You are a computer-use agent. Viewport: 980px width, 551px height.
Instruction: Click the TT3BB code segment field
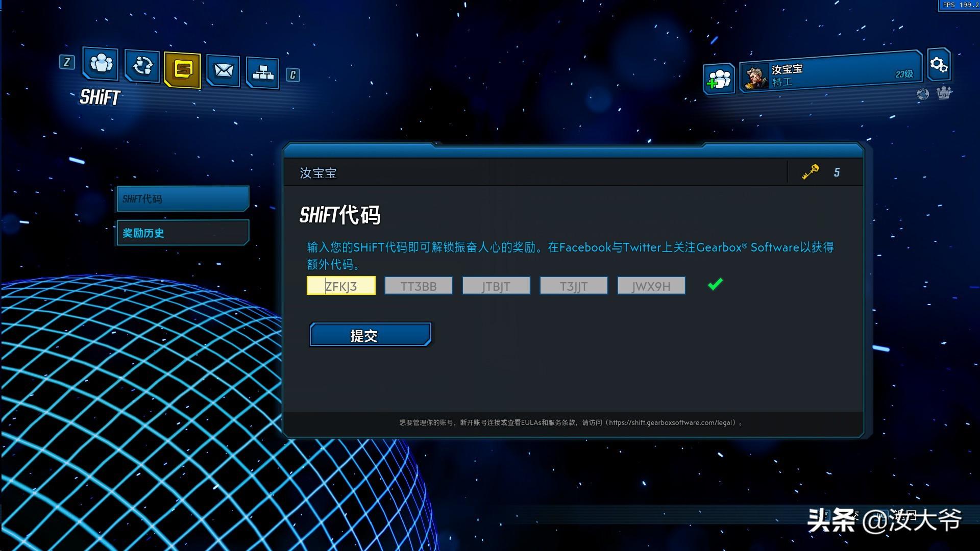coord(418,286)
